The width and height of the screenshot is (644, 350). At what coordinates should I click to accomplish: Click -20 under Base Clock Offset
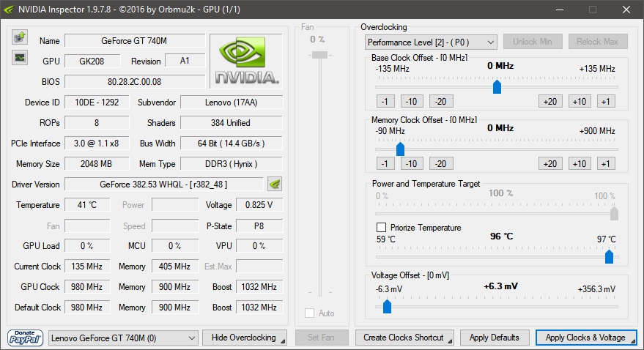(x=441, y=101)
